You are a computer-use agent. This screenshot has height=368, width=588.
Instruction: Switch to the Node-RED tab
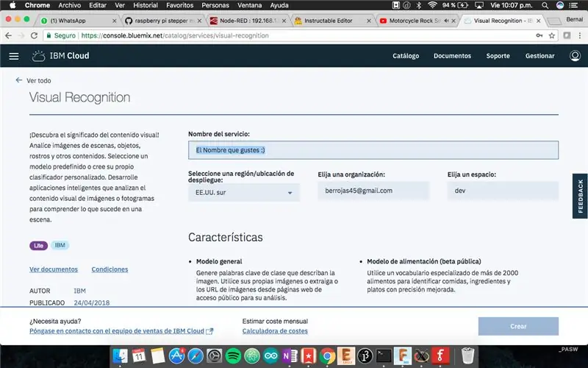pos(248,21)
